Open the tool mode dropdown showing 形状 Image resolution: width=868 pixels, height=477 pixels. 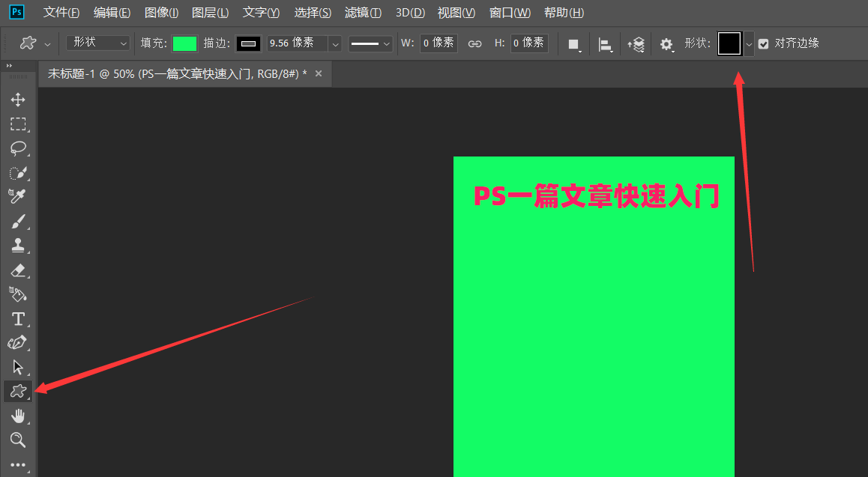98,43
